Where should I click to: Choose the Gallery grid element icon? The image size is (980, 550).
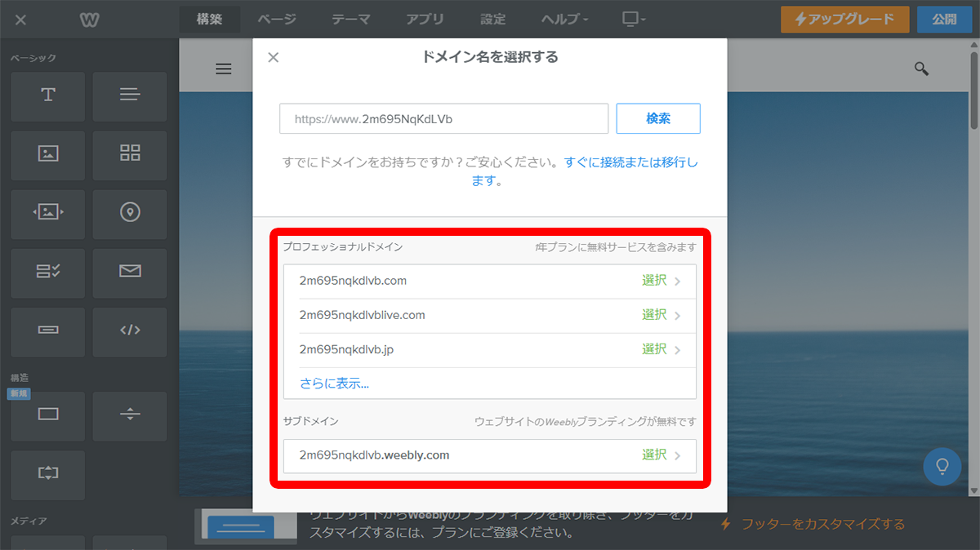(130, 153)
